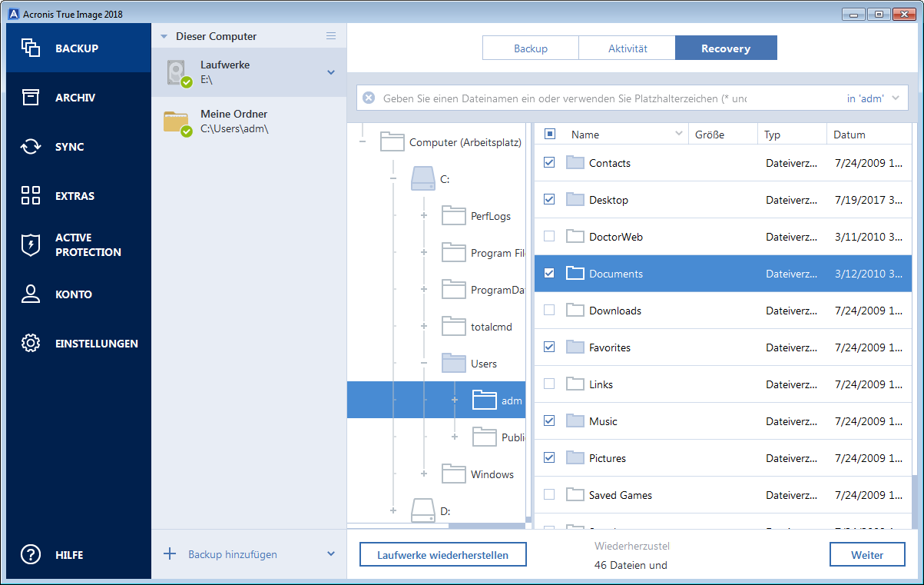Screen dimensions: 924x585
Task: Sort by the Größe column header
Action: pyautogui.click(x=723, y=134)
